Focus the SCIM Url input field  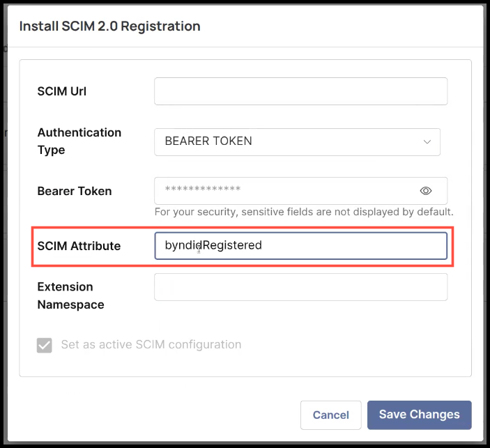click(300, 91)
